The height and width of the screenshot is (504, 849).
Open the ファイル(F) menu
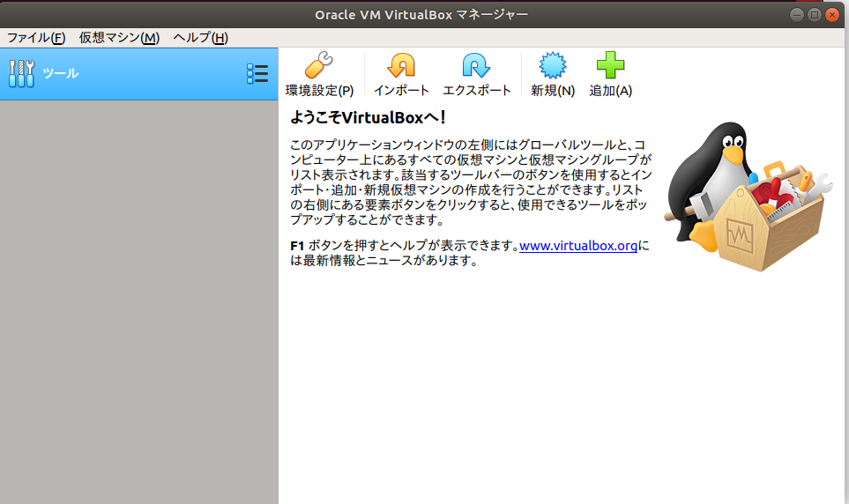36,37
